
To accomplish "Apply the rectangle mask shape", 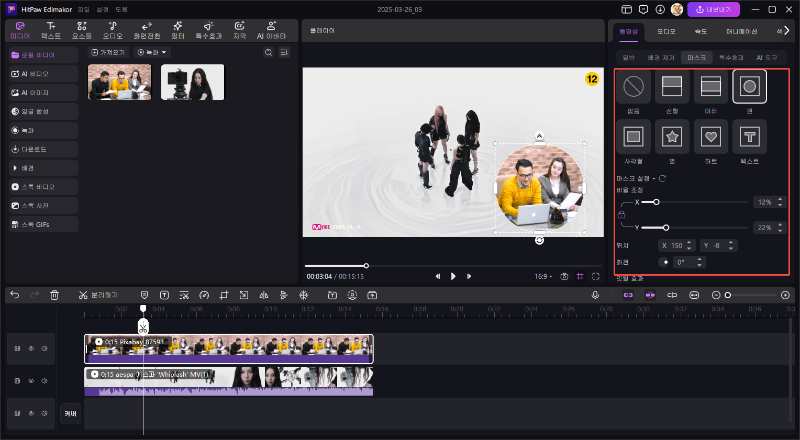I will pos(633,136).
